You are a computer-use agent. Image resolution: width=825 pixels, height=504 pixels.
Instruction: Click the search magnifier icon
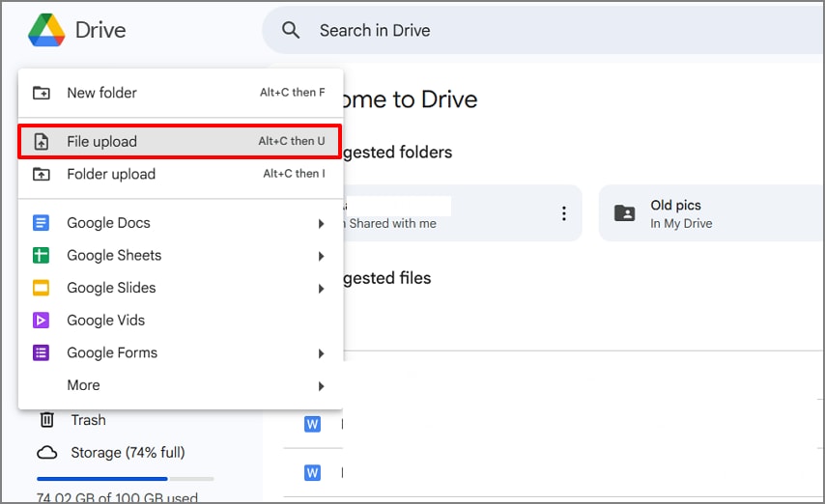(x=291, y=30)
